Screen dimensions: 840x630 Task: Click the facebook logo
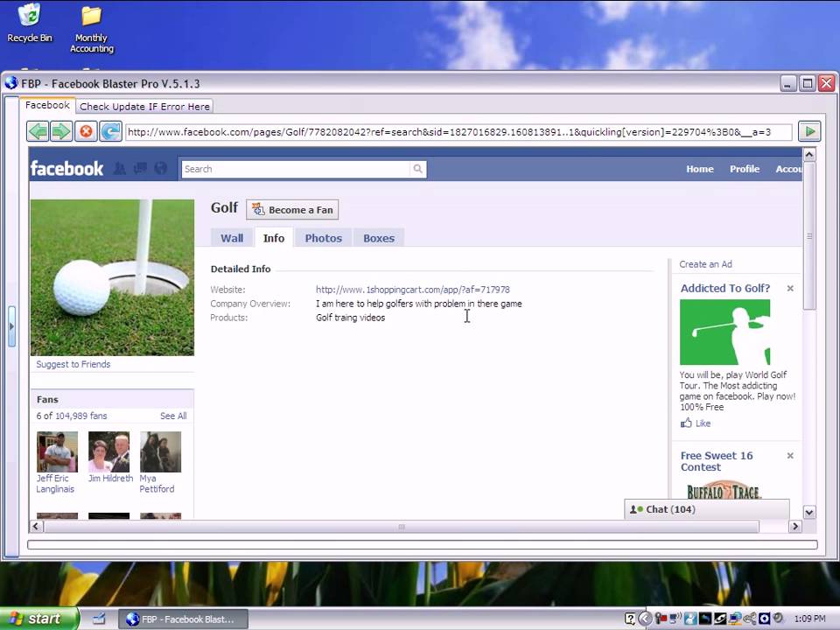[66, 169]
